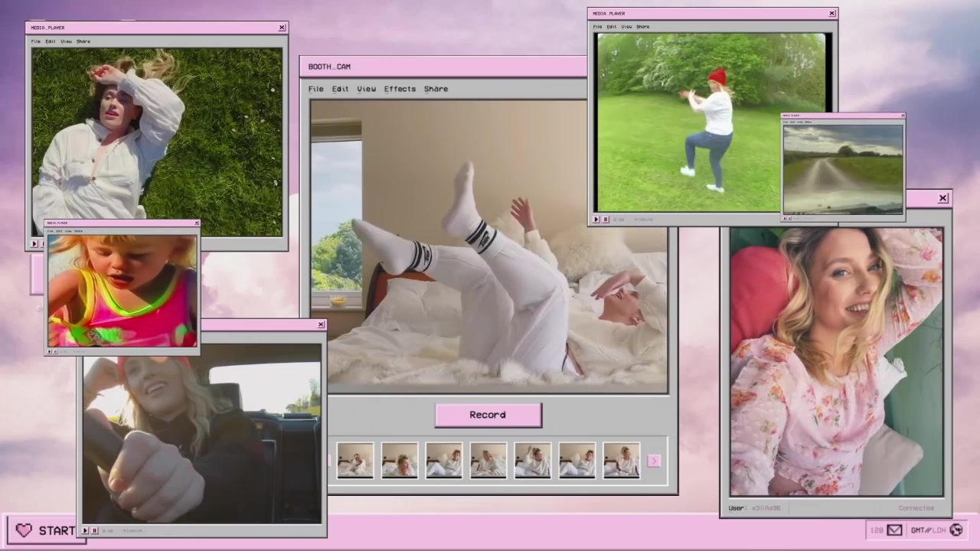Click the floral dress portrait video
The height and width of the screenshot is (551, 980).
point(836,361)
